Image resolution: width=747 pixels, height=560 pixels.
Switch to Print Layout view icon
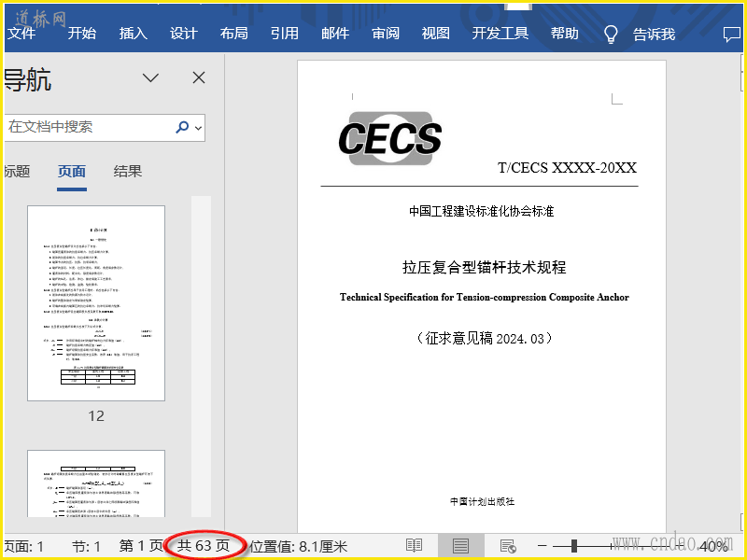460,546
